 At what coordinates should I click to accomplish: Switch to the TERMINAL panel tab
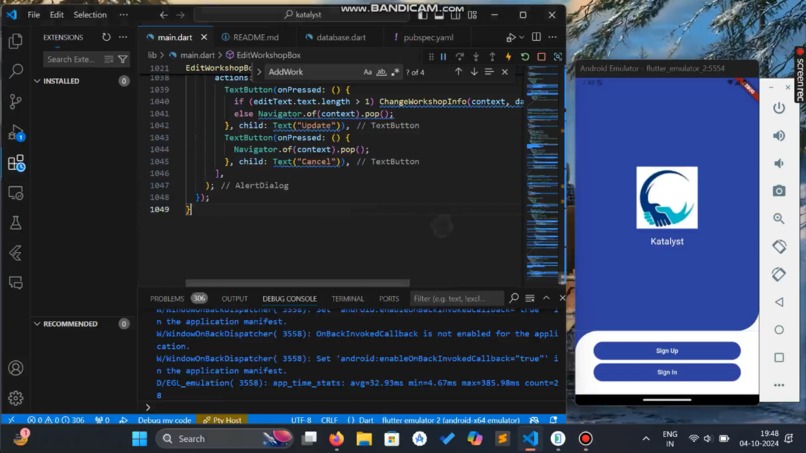[x=347, y=299]
